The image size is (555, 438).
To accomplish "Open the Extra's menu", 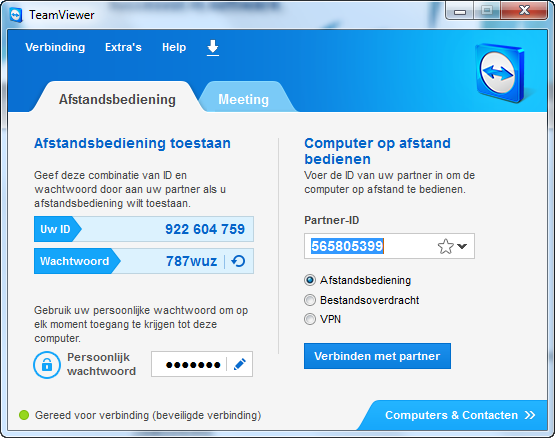I will point(123,47).
